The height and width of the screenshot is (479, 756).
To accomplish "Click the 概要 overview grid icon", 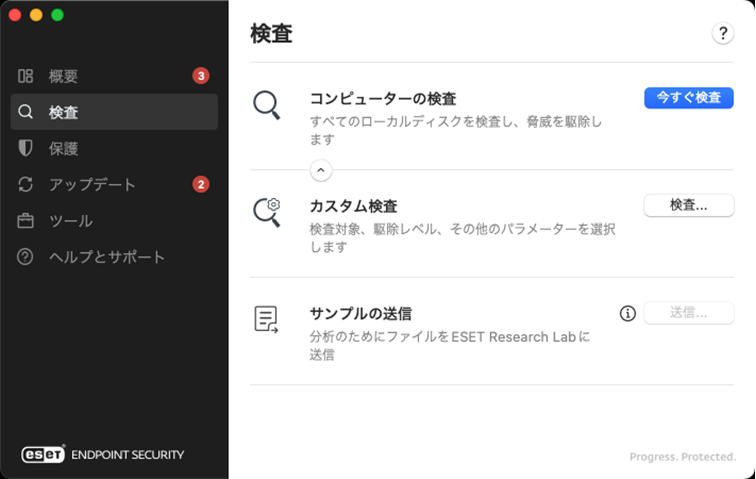I will [x=25, y=76].
